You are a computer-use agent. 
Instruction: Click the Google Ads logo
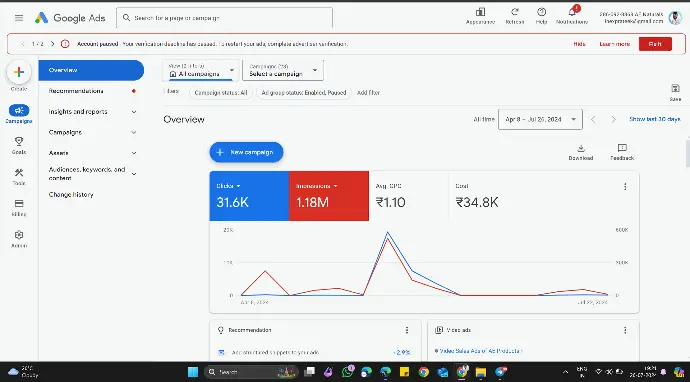(x=70, y=18)
